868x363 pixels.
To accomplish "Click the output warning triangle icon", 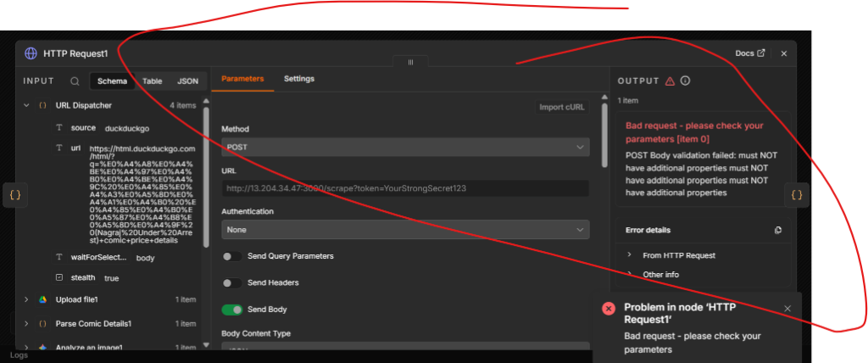I will tap(670, 81).
